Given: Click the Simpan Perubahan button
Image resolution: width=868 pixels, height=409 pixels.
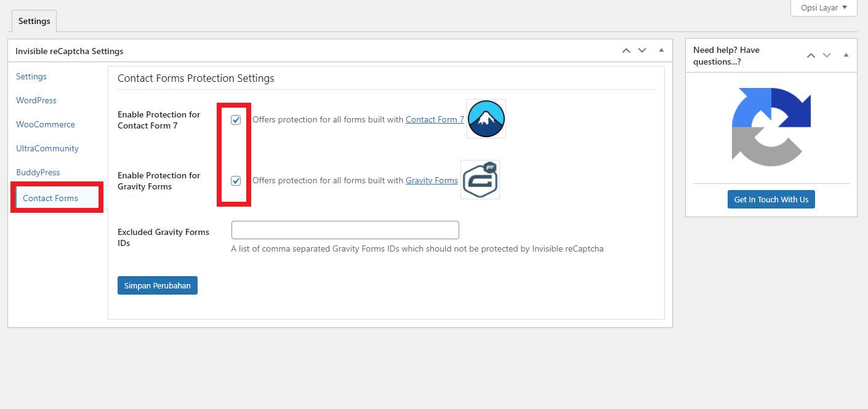Looking at the screenshot, I should click(158, 285).
